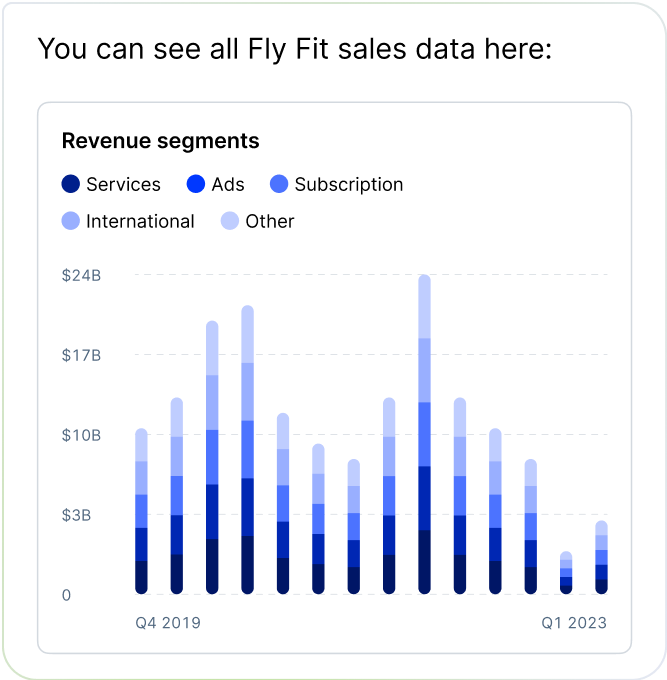Click the Other legend color dot

click(230, 221)
